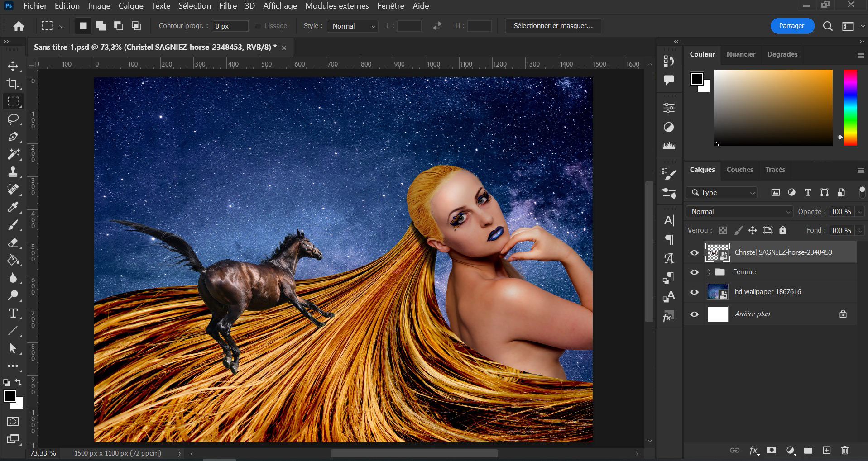This screenshot has height=461, width=868.
Task: Open the Fond fill dropdown arrow
Action: pos(859,231)
